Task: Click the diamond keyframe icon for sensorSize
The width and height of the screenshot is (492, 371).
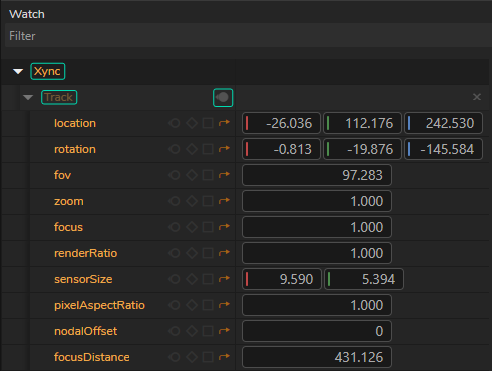Action: coord(192,279)
